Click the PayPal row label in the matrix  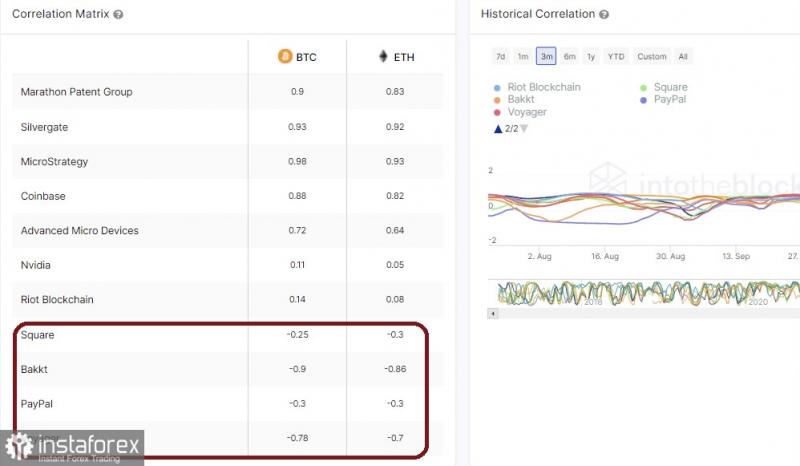37,404
